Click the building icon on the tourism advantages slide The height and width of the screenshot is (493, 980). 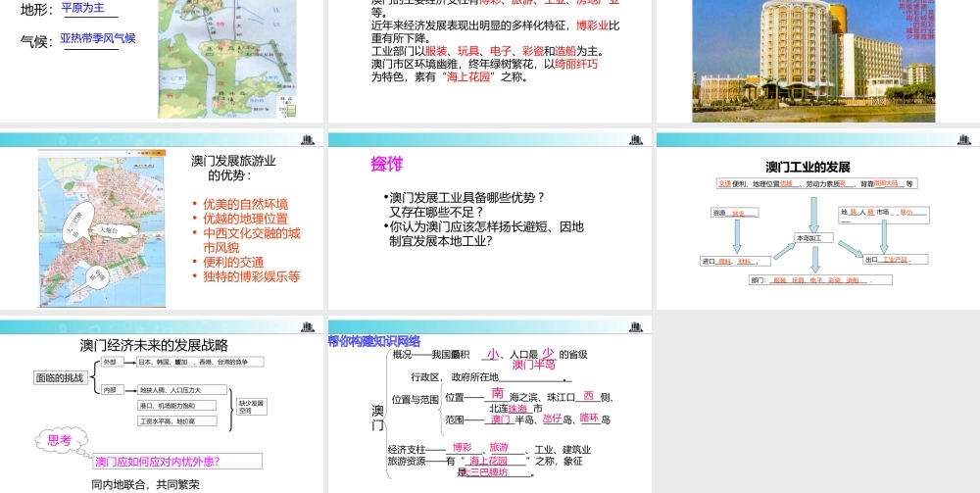[308, 139]
